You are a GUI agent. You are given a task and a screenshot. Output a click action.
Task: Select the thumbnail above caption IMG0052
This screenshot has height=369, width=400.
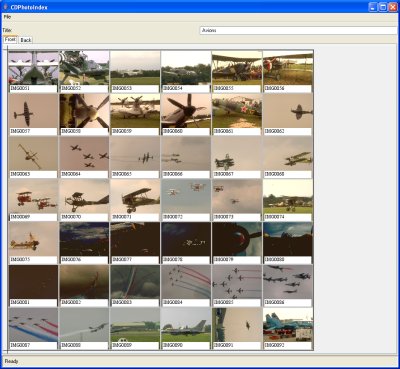tap(84, 68)
